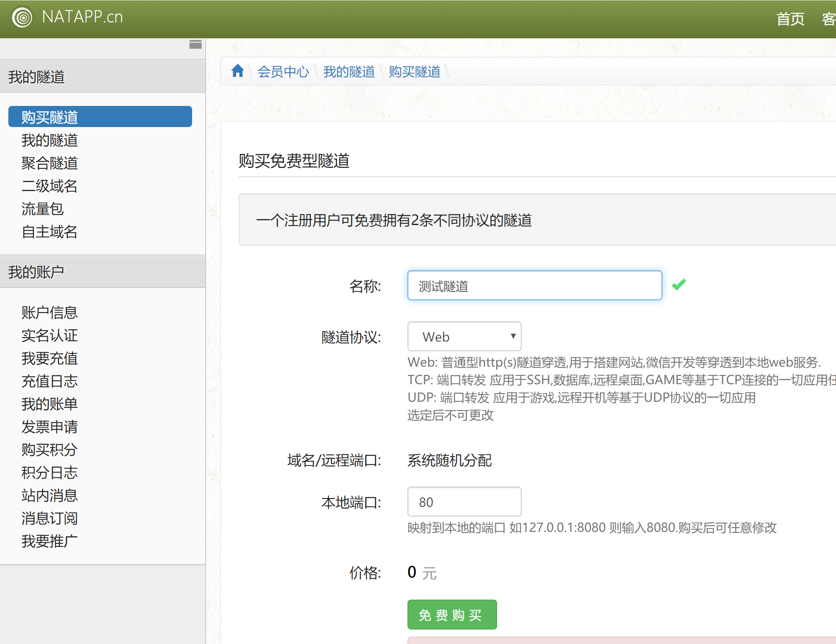
Task: Click the 域名/远程端口: label
Action: click(x=334, y=460)
